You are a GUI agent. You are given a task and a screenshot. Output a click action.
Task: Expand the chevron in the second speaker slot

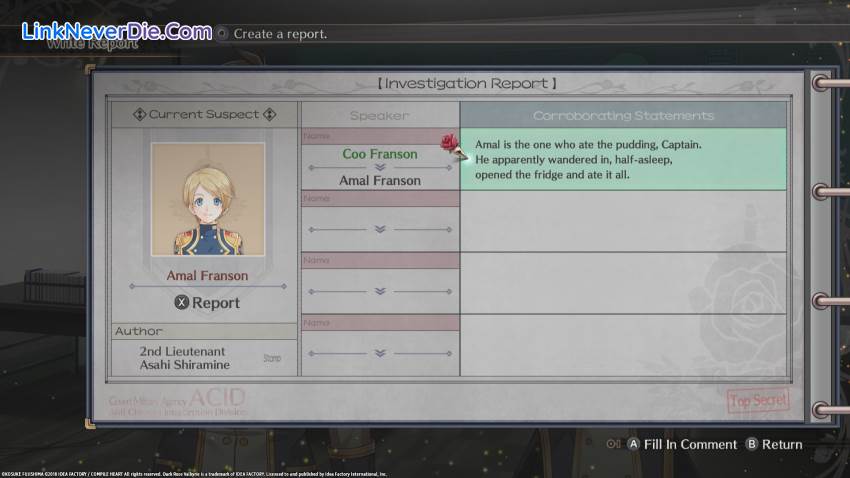380,230
